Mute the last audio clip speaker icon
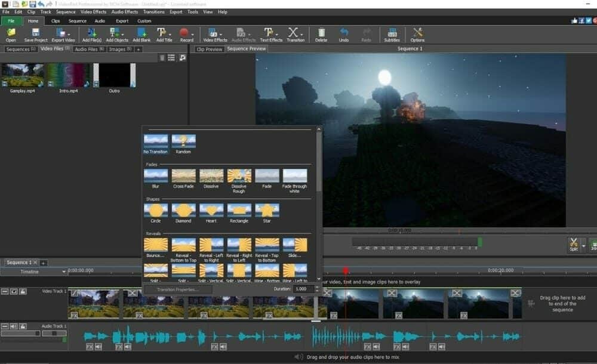Image resolution: width=597 pixels, height=364 pixels. pyautogui.click(x=442, y=347)
